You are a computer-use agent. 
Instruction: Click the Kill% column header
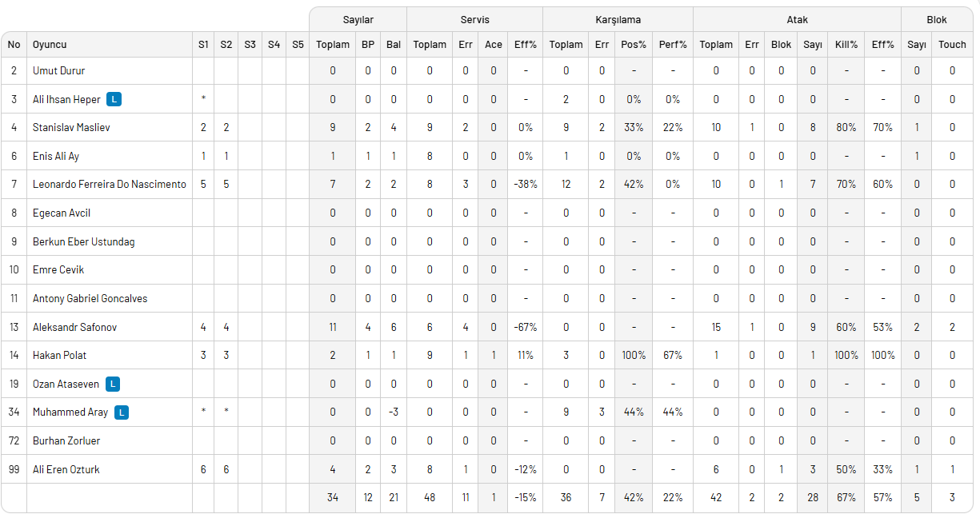coord(846,45)
